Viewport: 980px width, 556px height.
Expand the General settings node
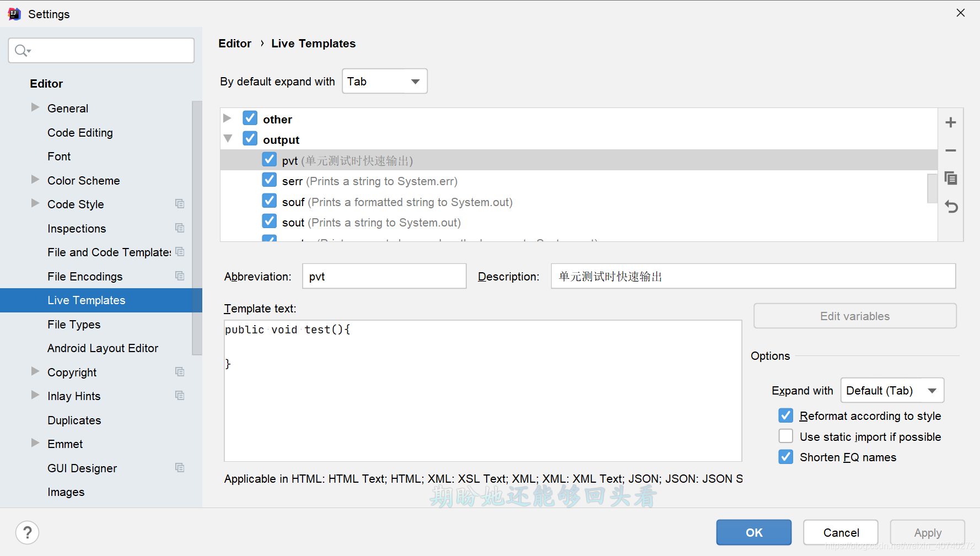tap(35, 107)
